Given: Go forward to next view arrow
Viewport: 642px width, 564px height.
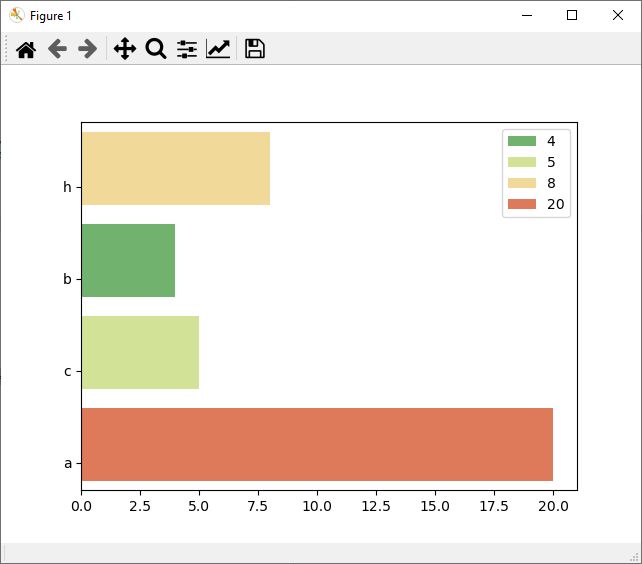Looking at the screenshot, I should [87, 49].
